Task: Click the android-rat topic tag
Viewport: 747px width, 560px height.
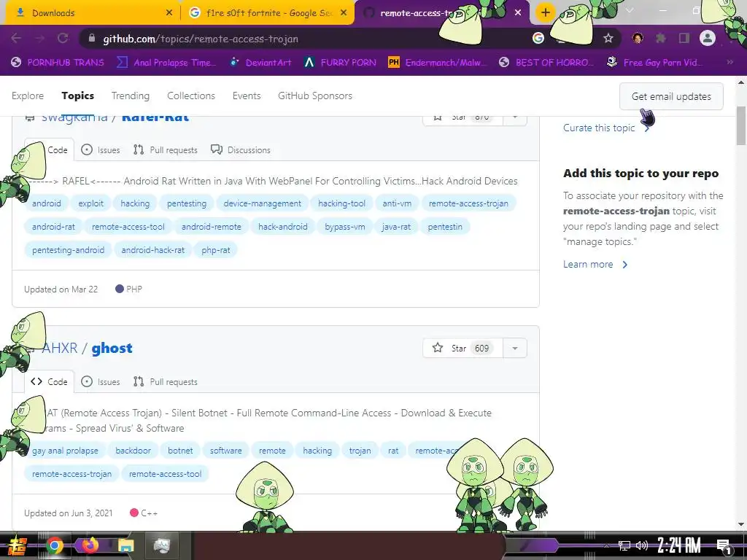Action: tap(53, 227)
